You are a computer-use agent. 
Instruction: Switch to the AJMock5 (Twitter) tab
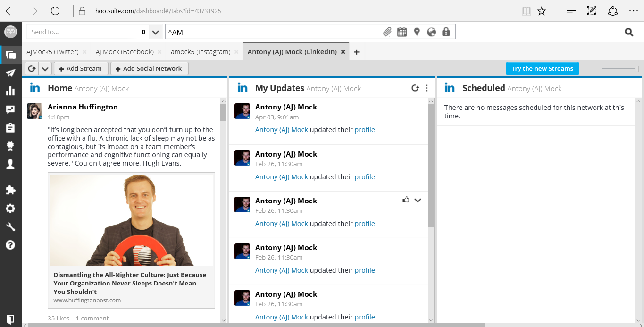(52, 52)
